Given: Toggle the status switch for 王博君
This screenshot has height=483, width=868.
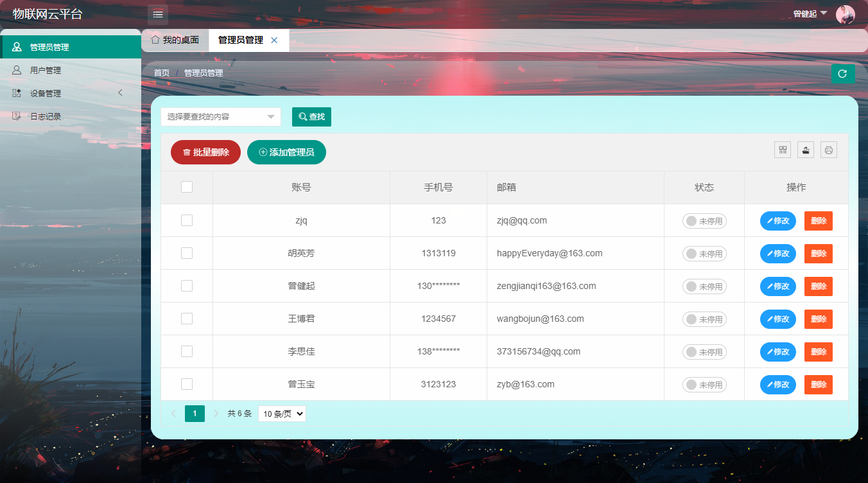Looking at the screenshot, I should (x=704, y=319).
